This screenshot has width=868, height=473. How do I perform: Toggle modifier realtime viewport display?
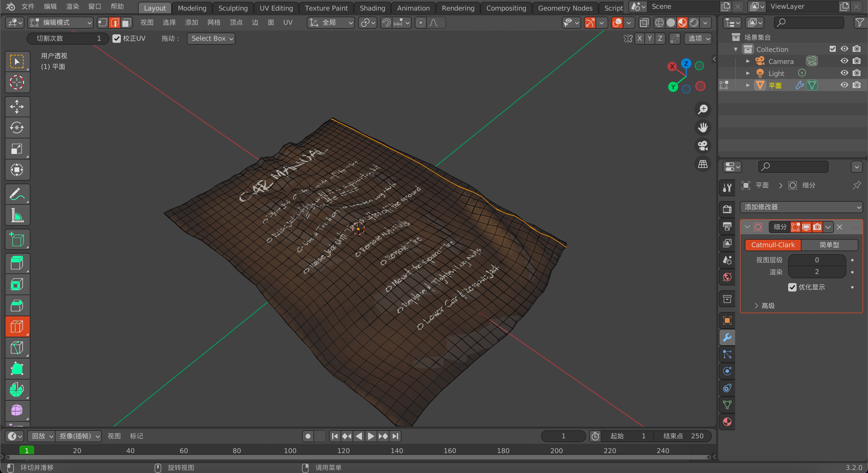(x=806, y=227)
